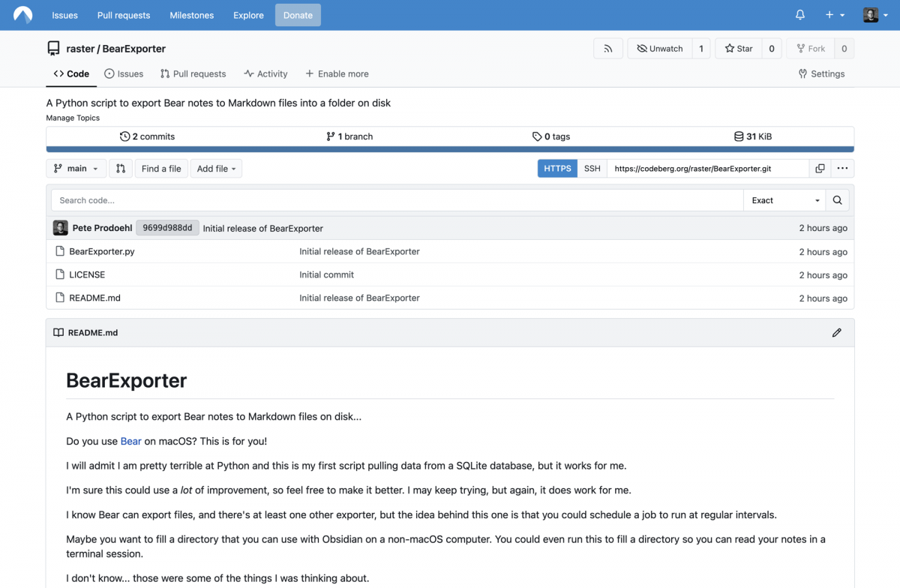Open the Bear link in the README

[131, 441]
